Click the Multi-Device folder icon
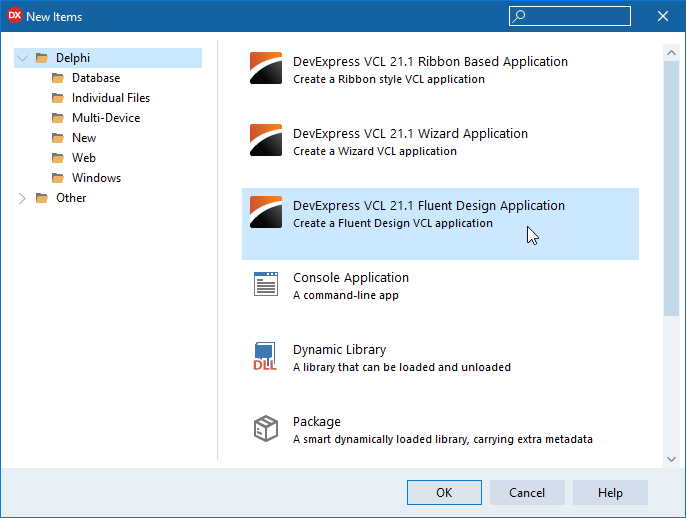686x518 pixels. point(58,118)
